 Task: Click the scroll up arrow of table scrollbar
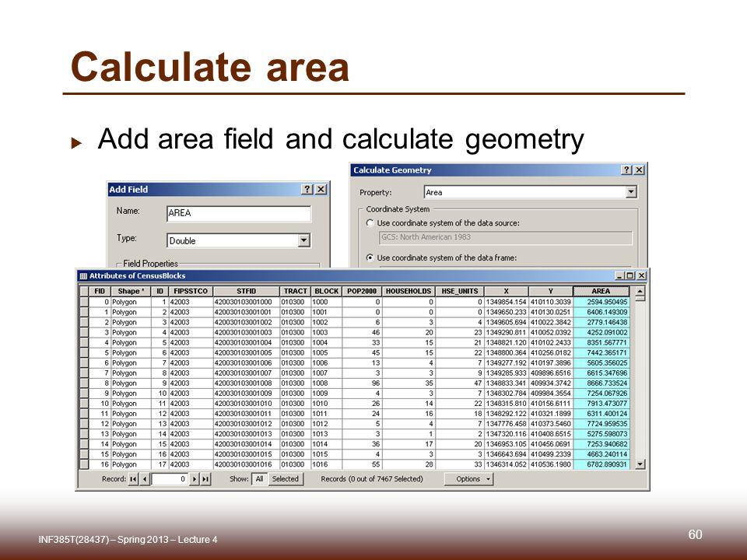click(640, 290)
